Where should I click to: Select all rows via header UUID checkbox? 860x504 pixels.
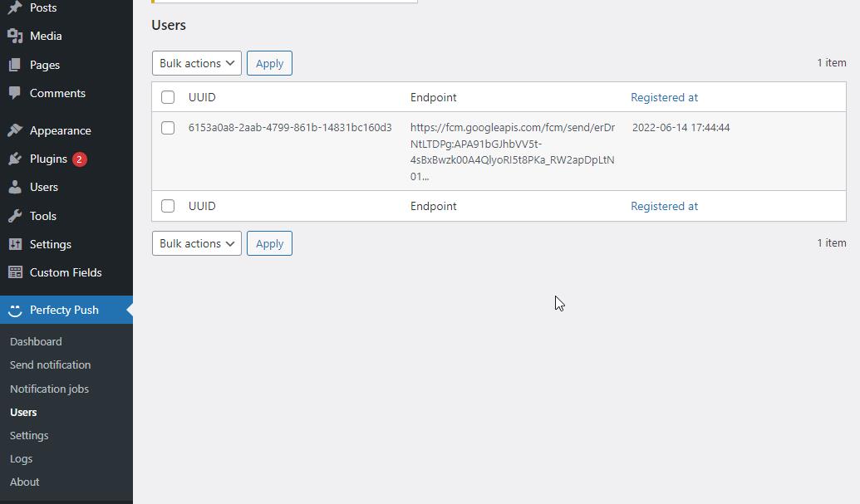pos(168,97)
